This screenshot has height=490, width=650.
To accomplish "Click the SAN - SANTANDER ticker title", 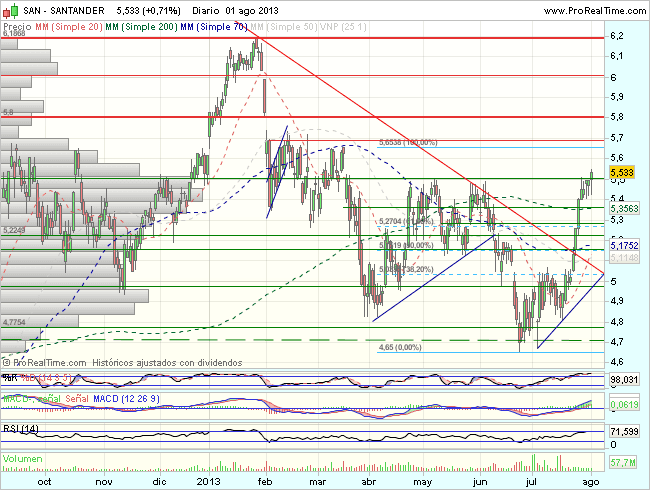I will coord(54,8).
